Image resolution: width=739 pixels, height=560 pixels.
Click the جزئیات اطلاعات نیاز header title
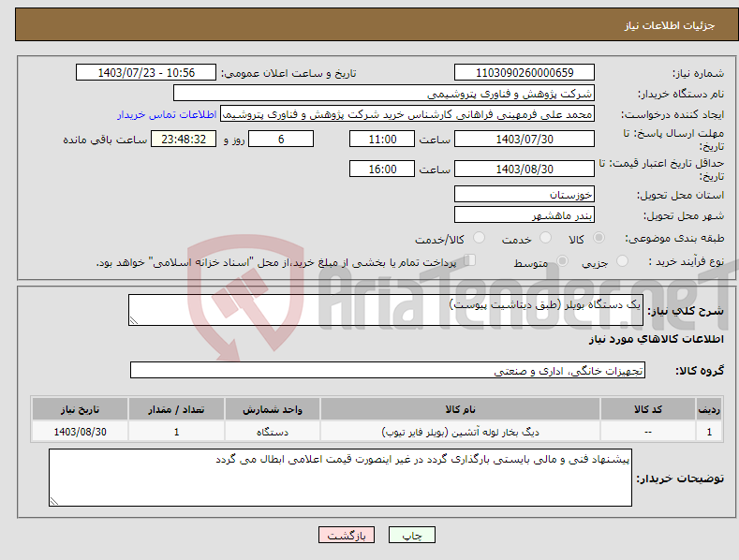tap(670, 25)
